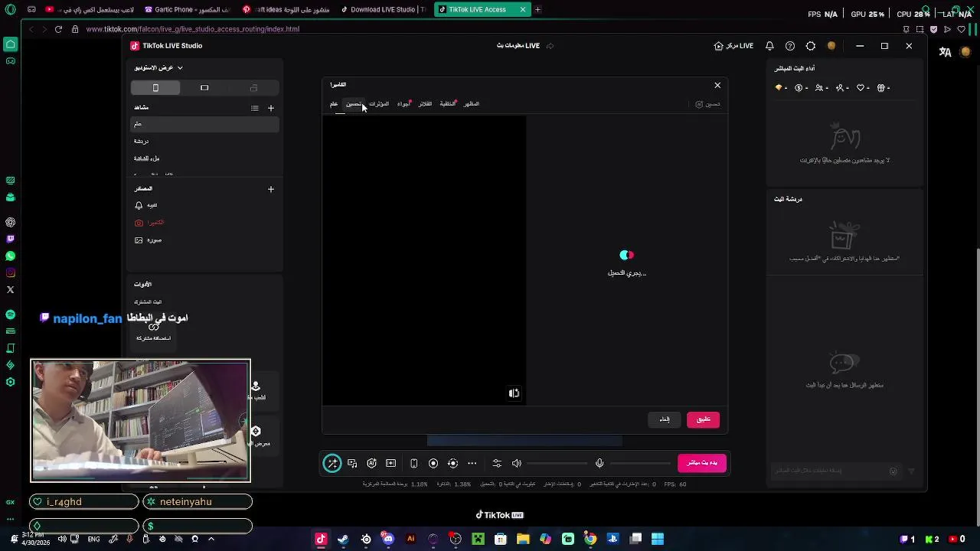
Task: Open LIVE center link in title bar
Action: 733,46
